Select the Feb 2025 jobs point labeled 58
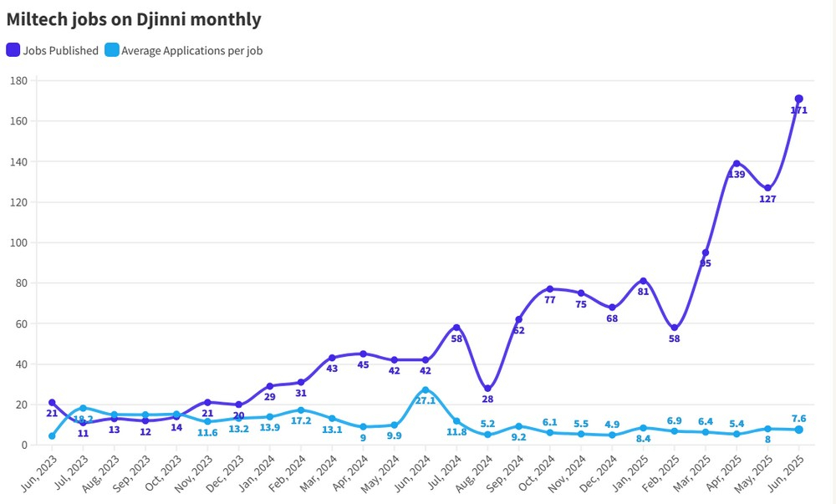This screenshot has height=504, width=836. [x=675, y=328]
